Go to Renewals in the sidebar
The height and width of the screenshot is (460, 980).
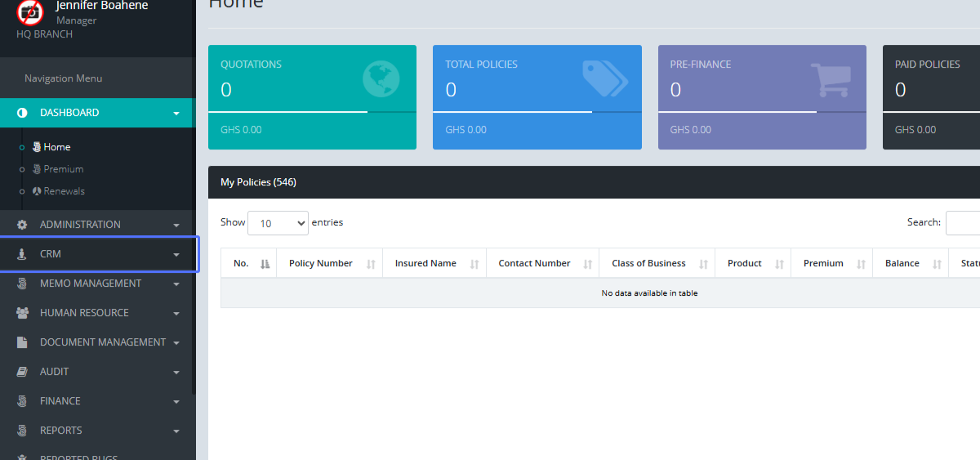tap(64, 191)
